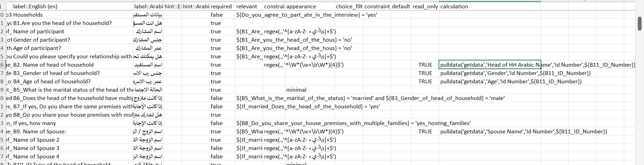Select the "B2. Name of head of household" cell
Screen dimensions: 644x165
coord(53,65)
